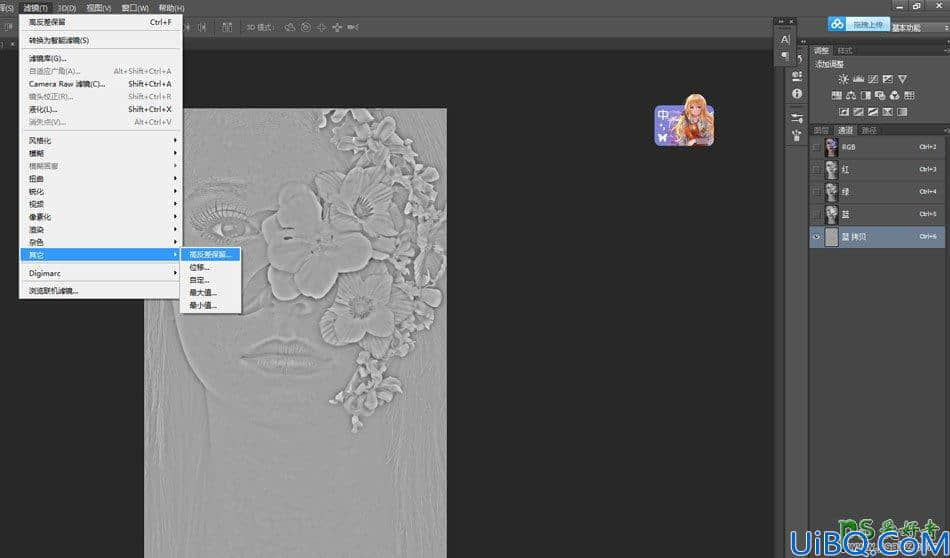Expand the 渲染 filter submenu
The height and width of the screenshot is (558, 950).
pyautogui.click(x=101, y=230)
